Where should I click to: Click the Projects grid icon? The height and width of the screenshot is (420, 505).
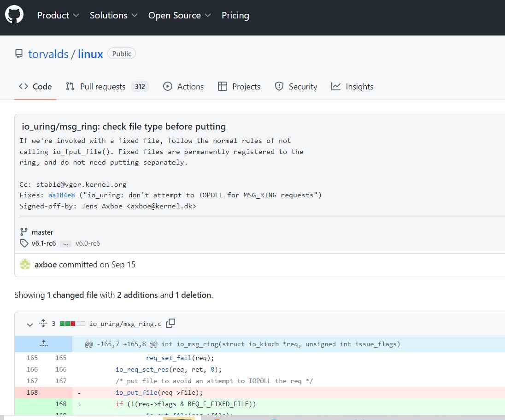click(223, 86)
